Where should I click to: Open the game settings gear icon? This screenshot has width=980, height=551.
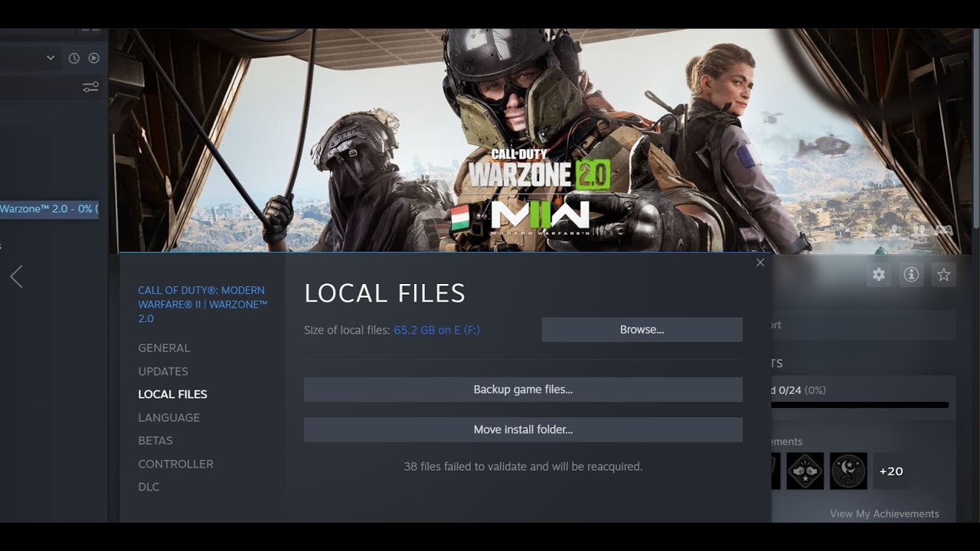pyautogui.click(x=879, y=275)
